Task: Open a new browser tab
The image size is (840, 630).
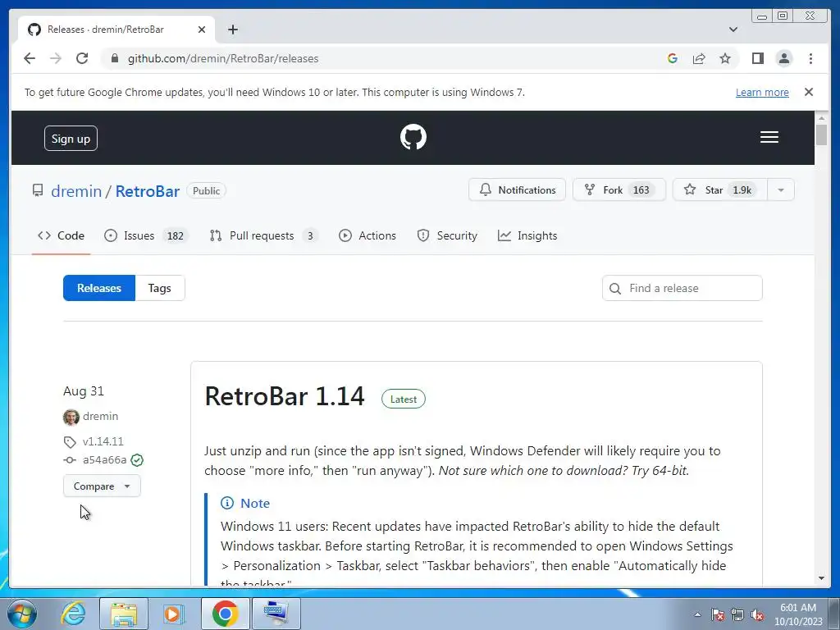Action: click(232, 30)
